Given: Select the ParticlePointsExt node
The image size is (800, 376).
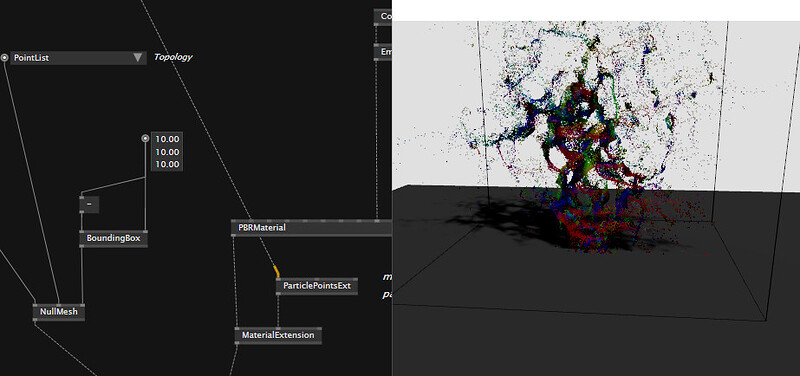Looking at the screenshot, I should [x=317, y=286].
